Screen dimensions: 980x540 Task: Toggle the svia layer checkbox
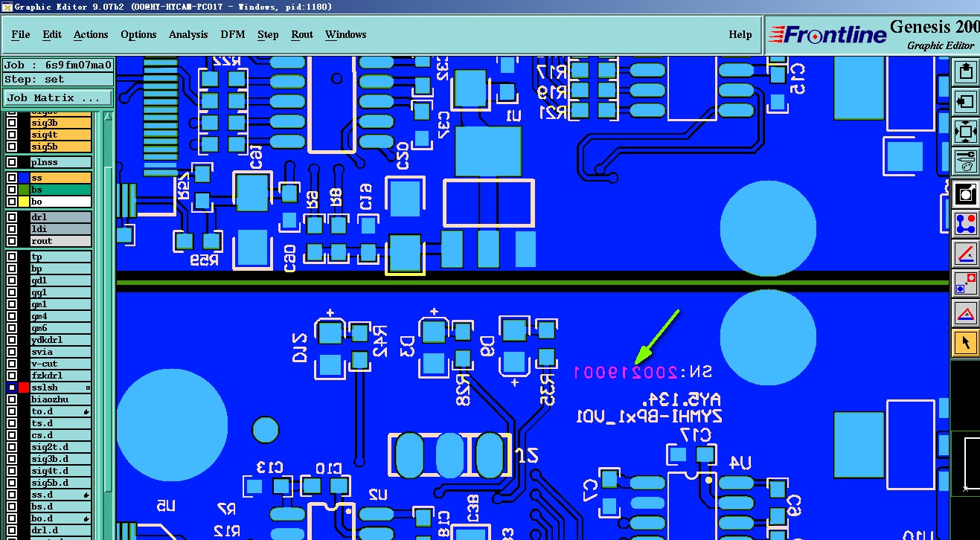pos(12,352)
